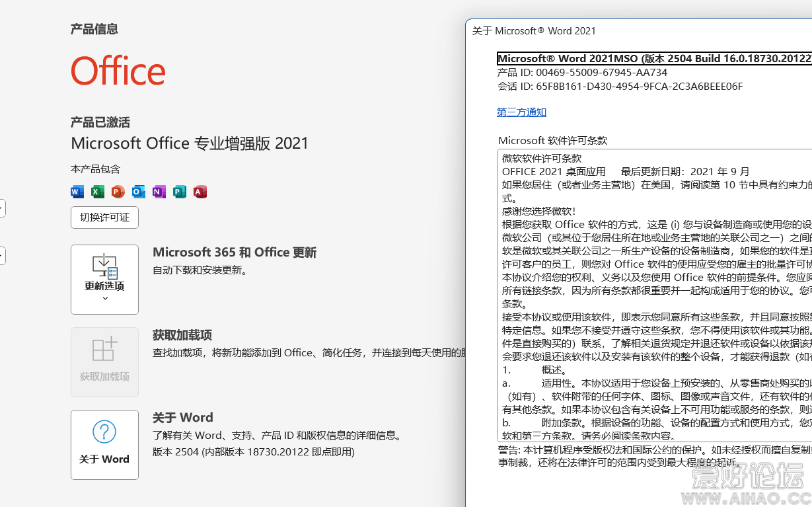This screenshot has height=507, width=812.
Task: Click the Excel app icon
Action: (x=98, y=192)
